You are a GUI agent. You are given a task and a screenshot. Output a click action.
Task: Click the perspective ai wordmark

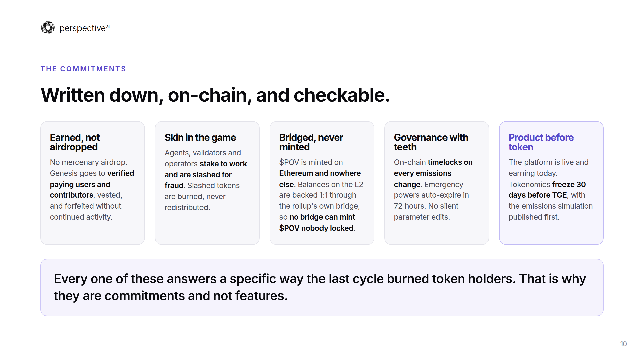[x=85, y=28]
